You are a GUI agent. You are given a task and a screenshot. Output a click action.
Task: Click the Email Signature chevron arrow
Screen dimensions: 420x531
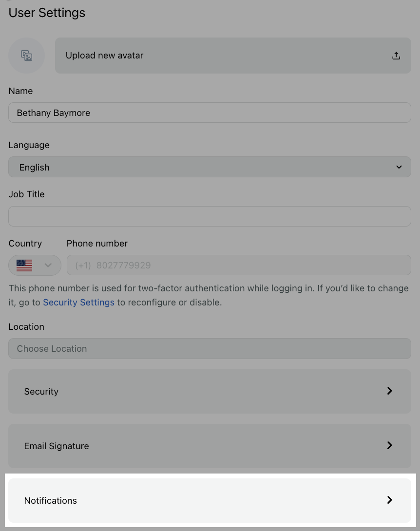click(389, 445)
